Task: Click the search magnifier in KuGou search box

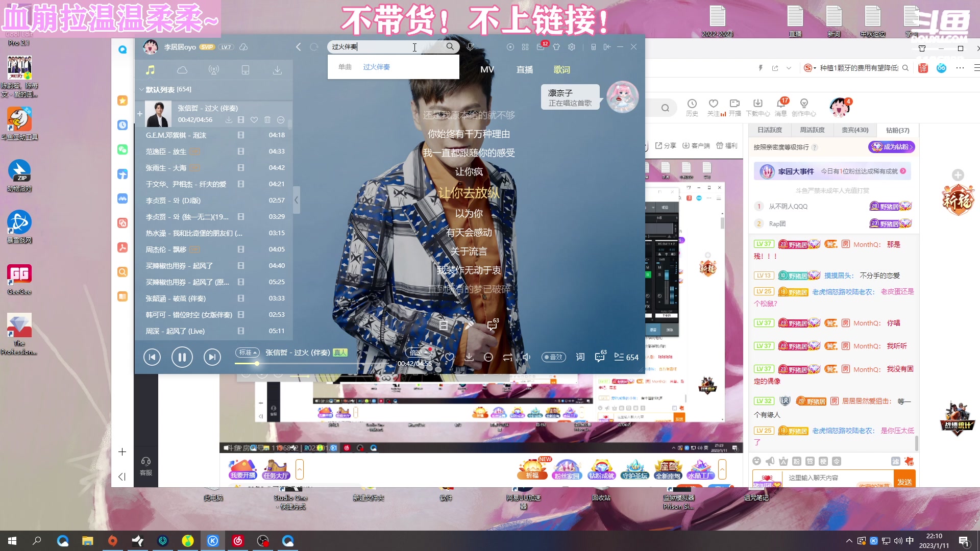Action: [450, 46]
